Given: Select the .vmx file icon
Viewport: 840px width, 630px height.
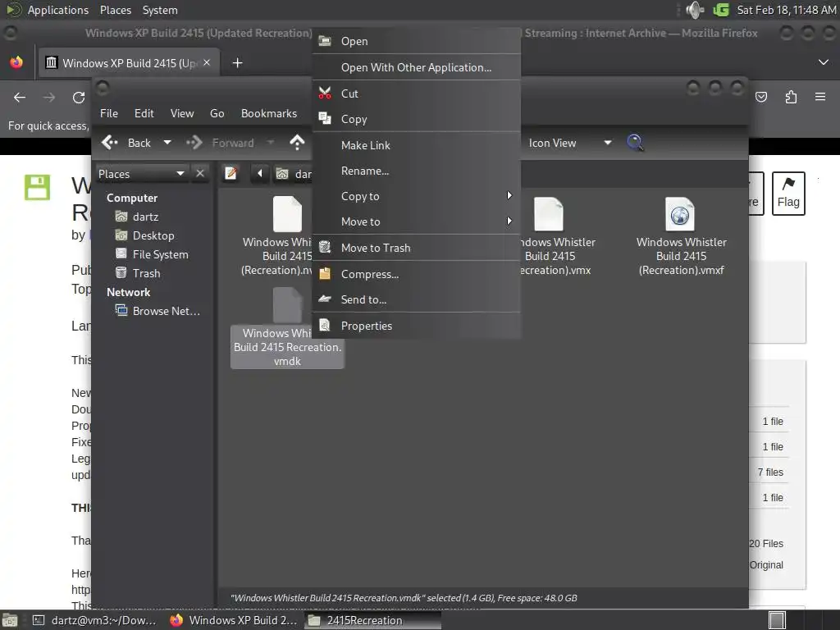Looking at the screenshot, I should (x=549, y=214).
